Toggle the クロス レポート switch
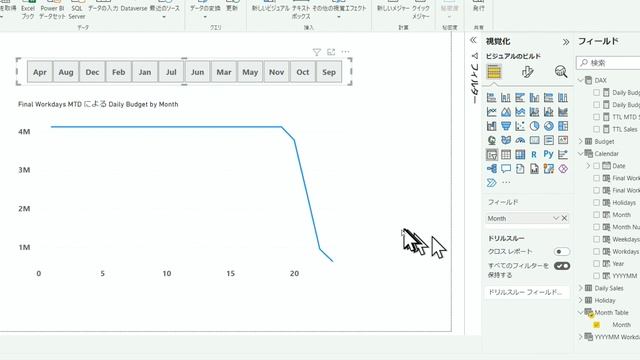Viewport: 640px width, 360px height. (x=562, y=251)
